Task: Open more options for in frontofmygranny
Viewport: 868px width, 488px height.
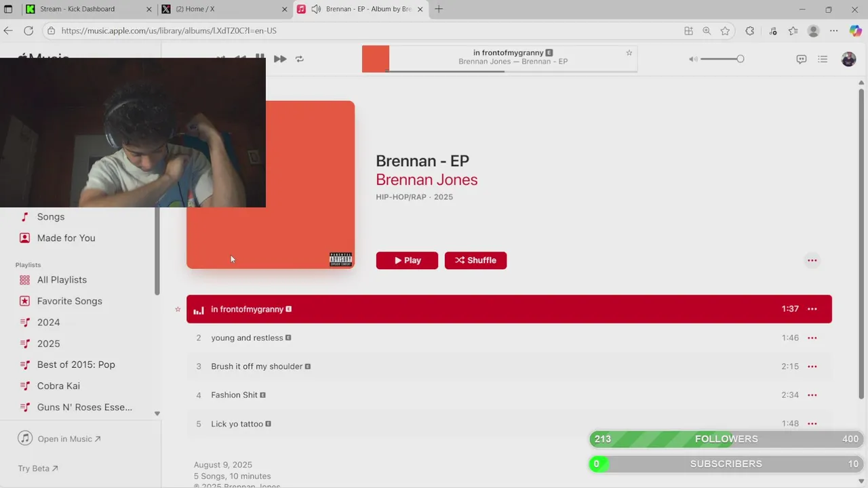Action: (812, 309)
